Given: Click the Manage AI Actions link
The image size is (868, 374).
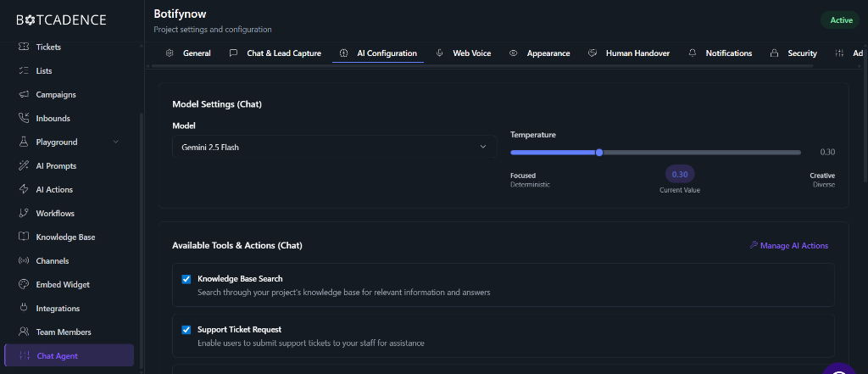Looking at the screenshot, I should 789,245.
